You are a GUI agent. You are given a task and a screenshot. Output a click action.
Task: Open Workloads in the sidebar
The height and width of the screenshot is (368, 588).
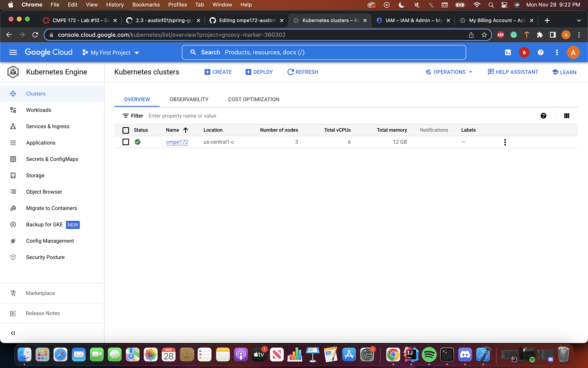pyautogui.click(x=52, y=110)
